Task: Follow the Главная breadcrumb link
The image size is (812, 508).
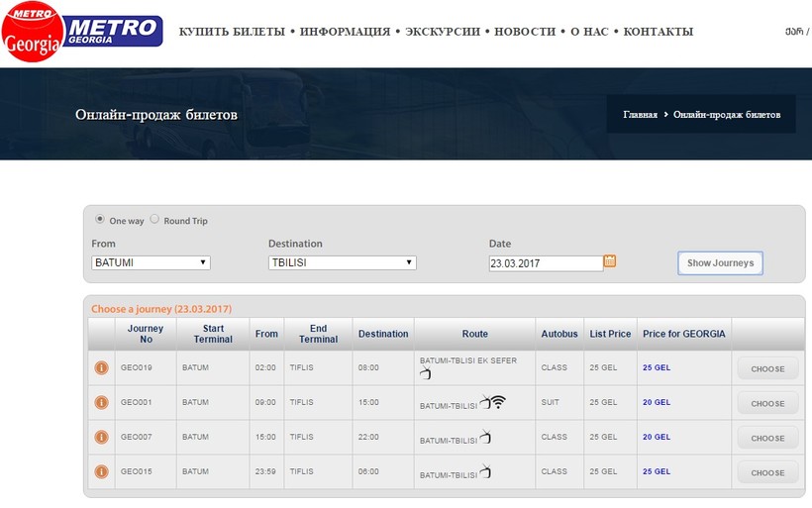Action: tap(640, 115)
